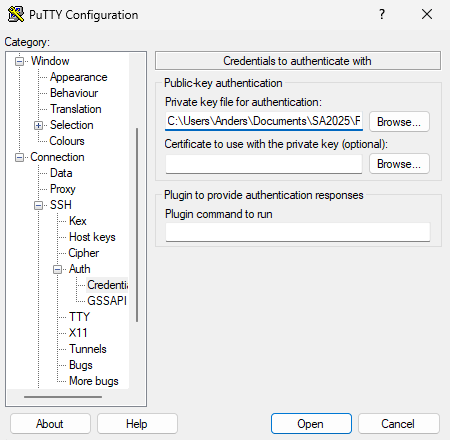450x440 pixels.
Task: Click the question mark help button in title bar
Action: [x=382, y=14]
